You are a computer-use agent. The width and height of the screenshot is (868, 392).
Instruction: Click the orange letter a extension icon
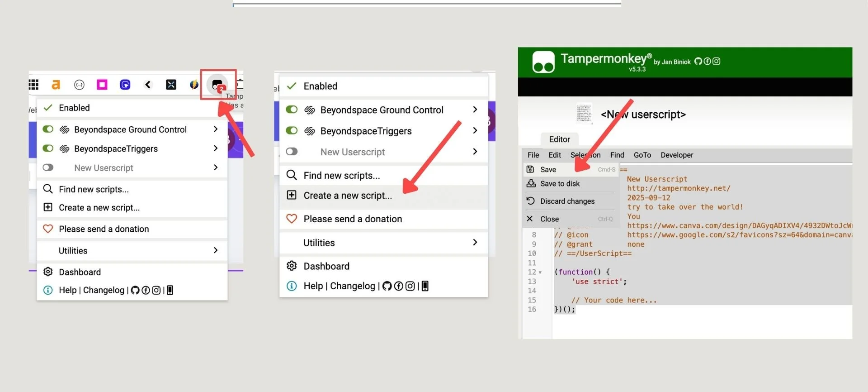[x=56, y=85]
